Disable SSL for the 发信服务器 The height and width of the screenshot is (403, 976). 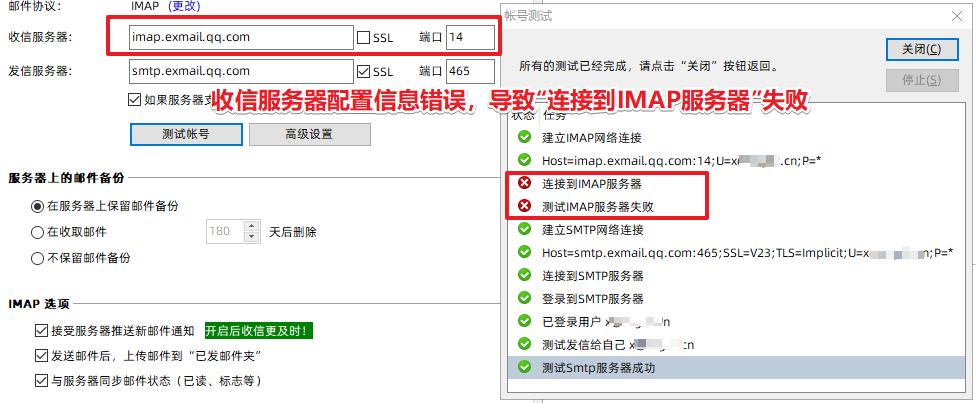coord(364,71)
